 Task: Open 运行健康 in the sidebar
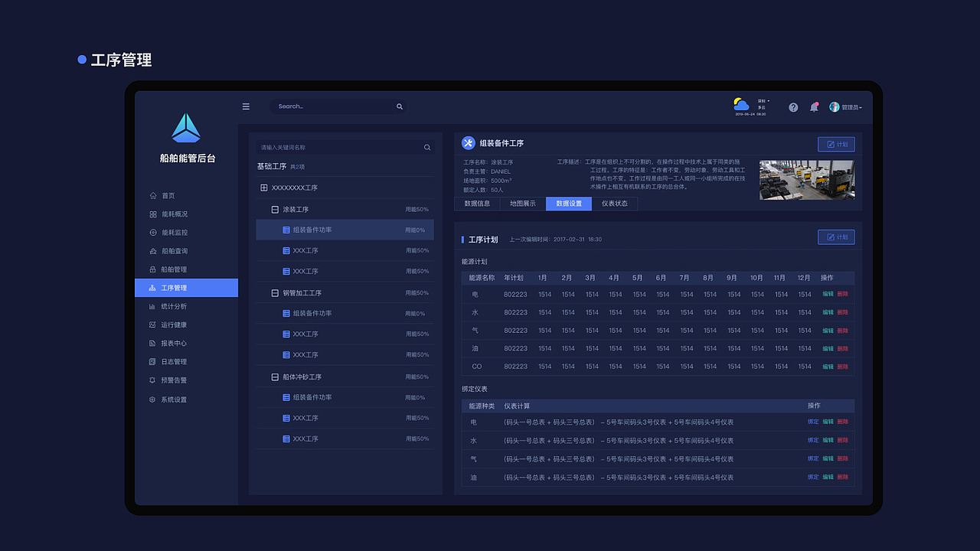168,324
